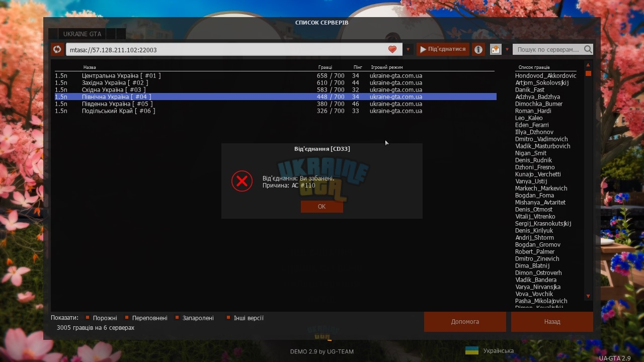Viewport: 644px width, 362px height.
Task: Click player Dzhoni_Fresno in the list
Action: (535, 167)
